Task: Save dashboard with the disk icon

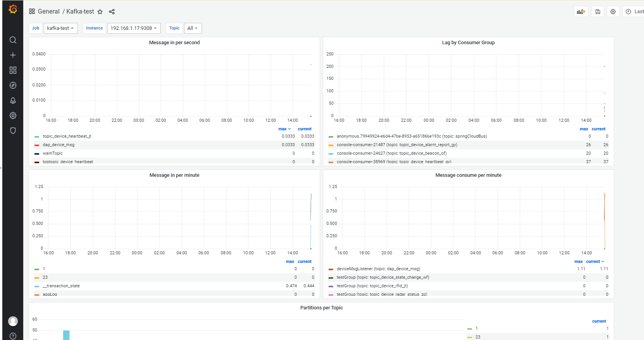Action: click(598, 12)
